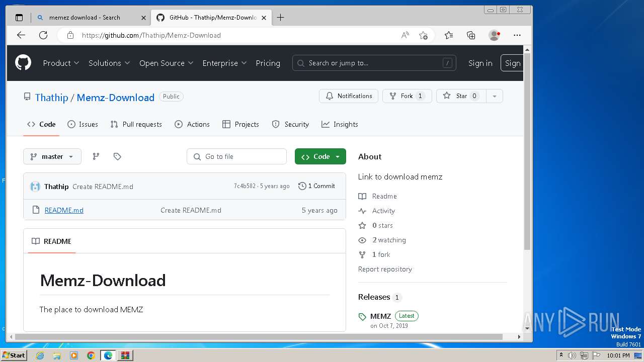This screenshot has width=644, height=362.
Task: Fork the repository
Action: pyautogui.click(x=407, y=96)
